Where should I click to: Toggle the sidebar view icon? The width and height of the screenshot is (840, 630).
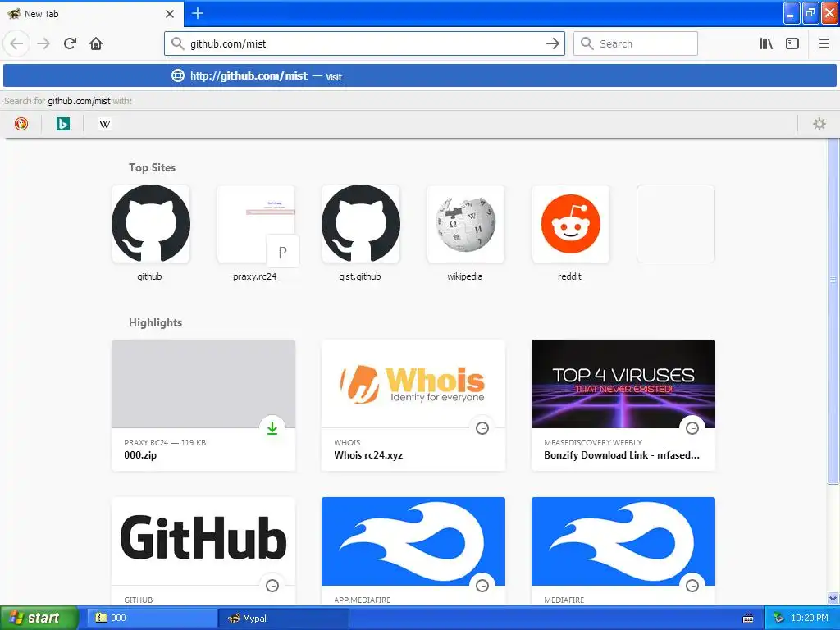coord(792,43)
